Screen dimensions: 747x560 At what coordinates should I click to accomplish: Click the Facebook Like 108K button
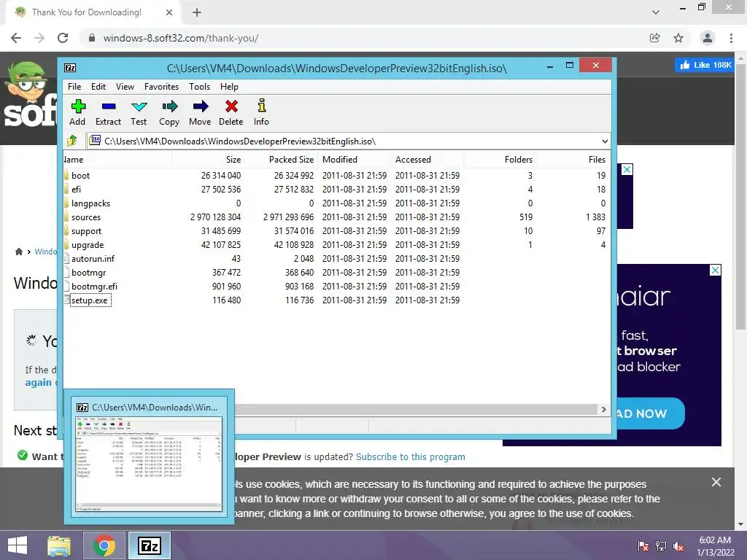pos(704,65)
